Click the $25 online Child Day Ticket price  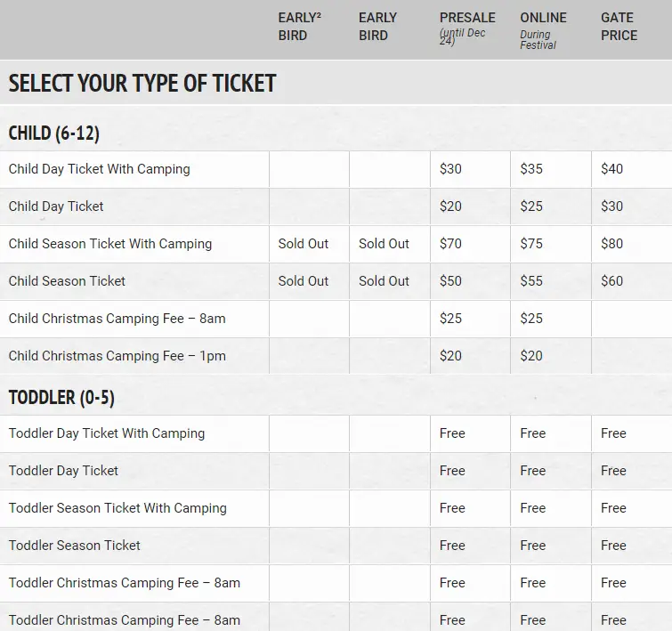point(531,206)
